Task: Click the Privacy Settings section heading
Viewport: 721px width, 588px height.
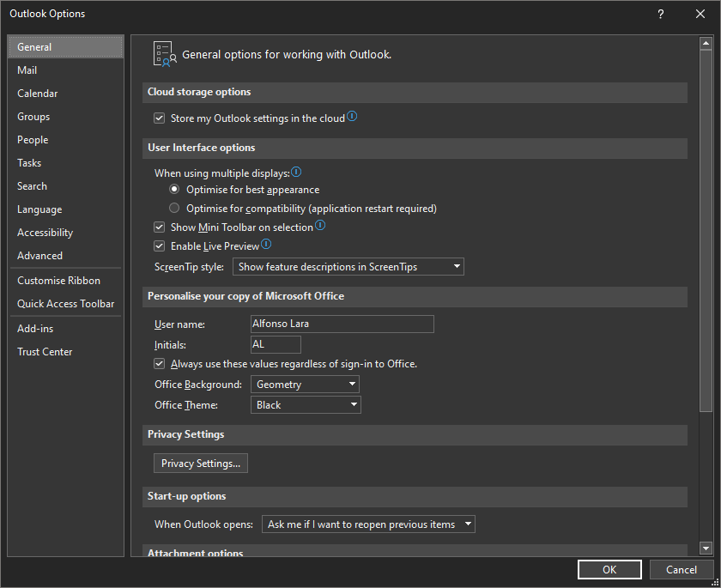Action: point(185,434)
